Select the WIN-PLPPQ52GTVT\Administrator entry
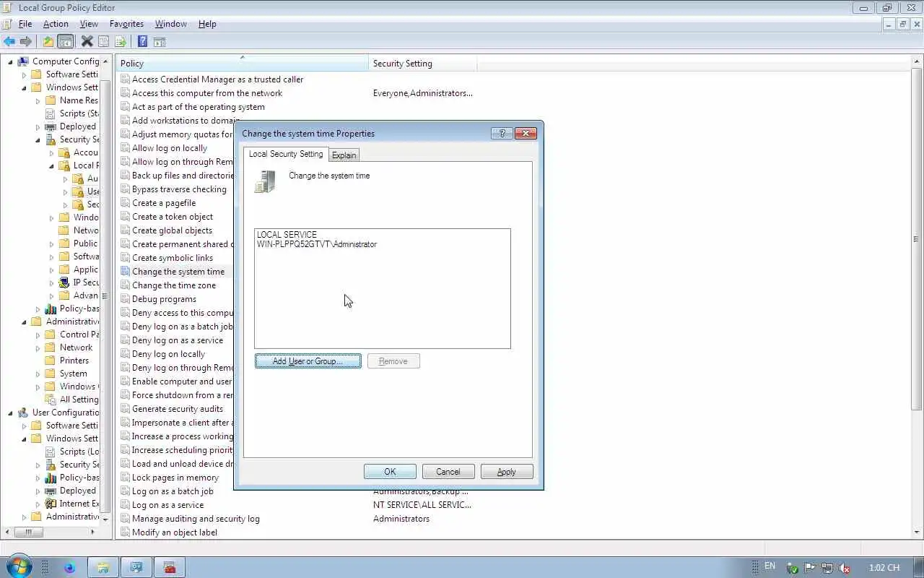Viewport: 924px width, 578px height. click(317, 244)
